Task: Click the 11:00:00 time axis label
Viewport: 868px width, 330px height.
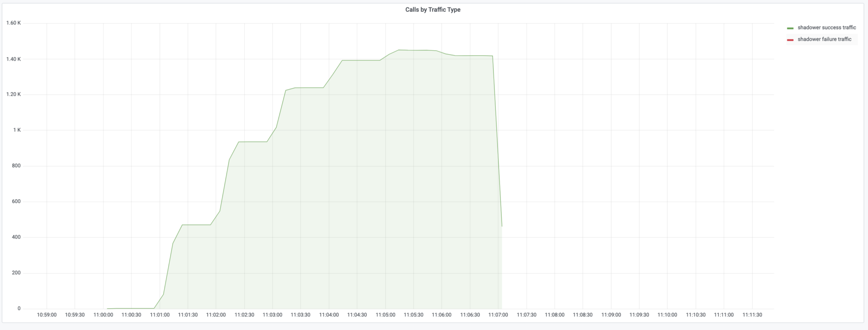Action: [104, 315]
